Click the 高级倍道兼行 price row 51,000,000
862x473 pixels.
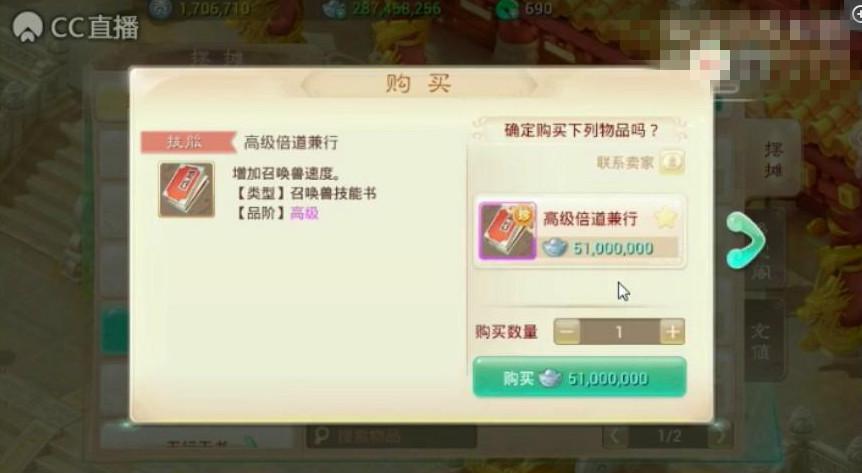click(x=610, y=248)
